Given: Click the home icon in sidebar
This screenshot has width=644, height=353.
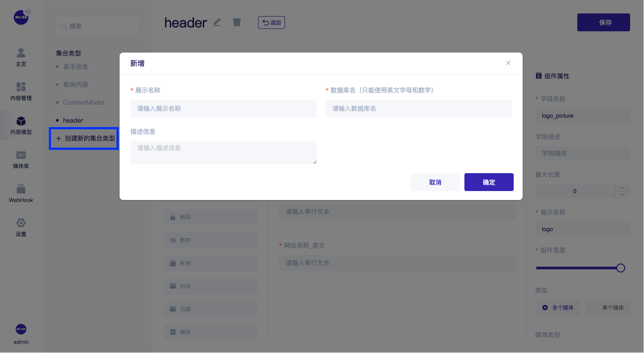Looking at the screenshot, I should click(21, 53).
